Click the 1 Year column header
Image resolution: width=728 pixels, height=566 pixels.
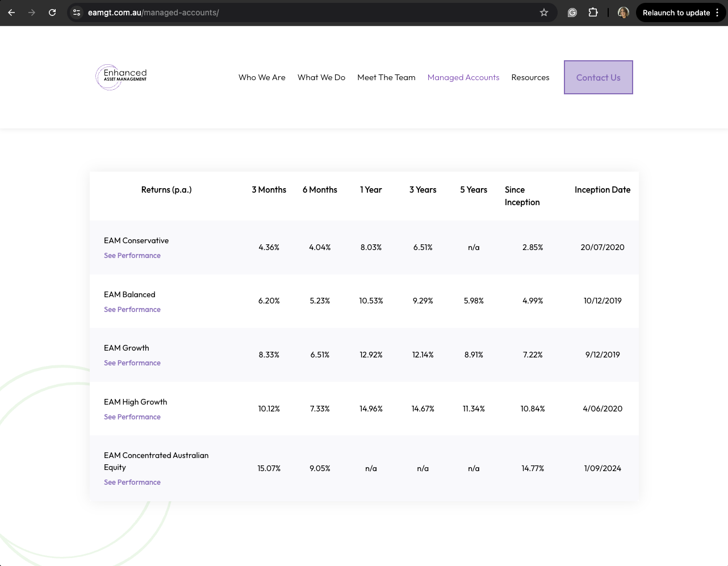click(371, 190)
